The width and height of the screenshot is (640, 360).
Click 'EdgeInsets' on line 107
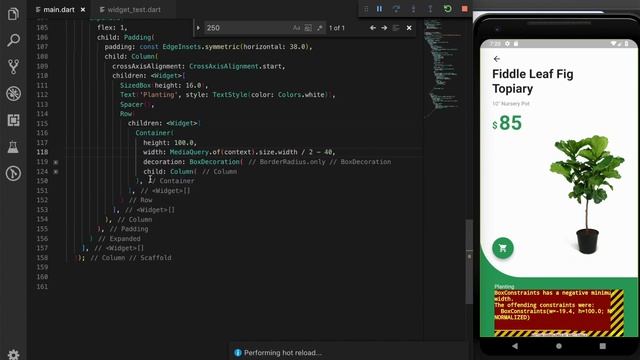click(x=182, y=47)
